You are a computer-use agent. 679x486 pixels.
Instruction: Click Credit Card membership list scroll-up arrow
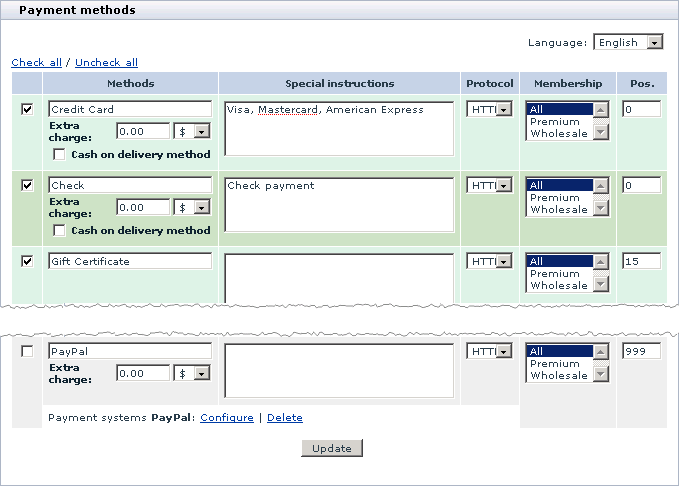click(601, 110)
